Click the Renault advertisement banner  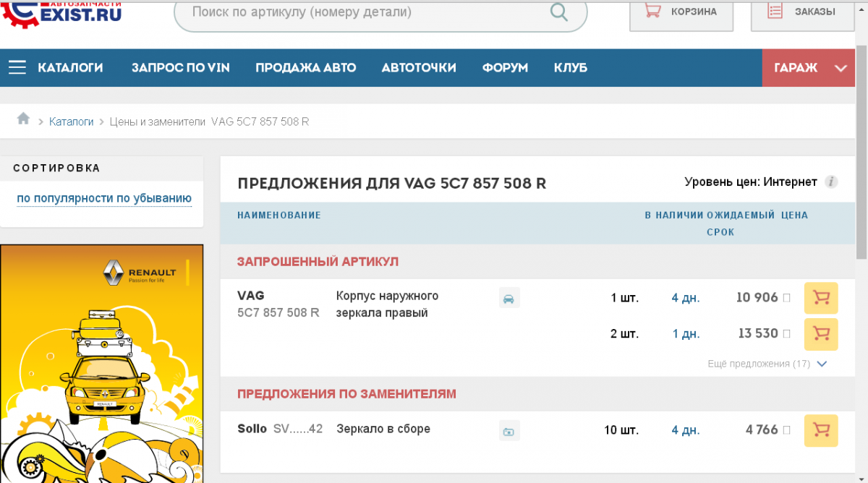[x=101, y=364]
